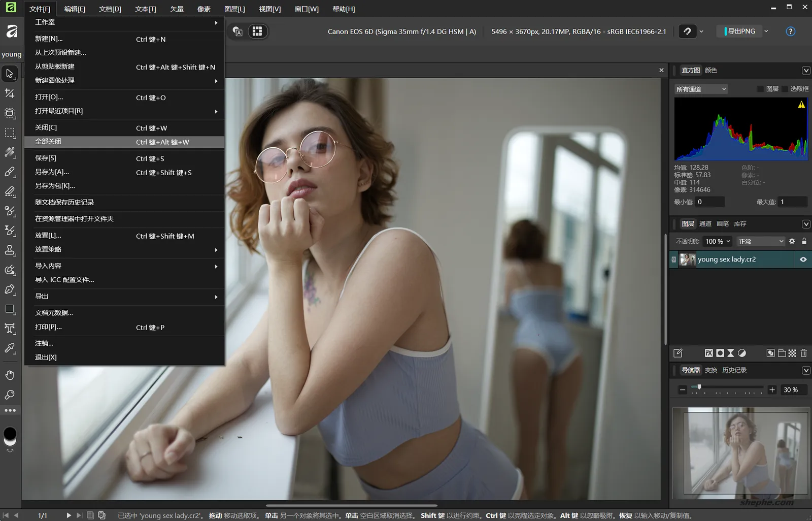
Task: Open the help question mark icon
Action: coord(790,31)
